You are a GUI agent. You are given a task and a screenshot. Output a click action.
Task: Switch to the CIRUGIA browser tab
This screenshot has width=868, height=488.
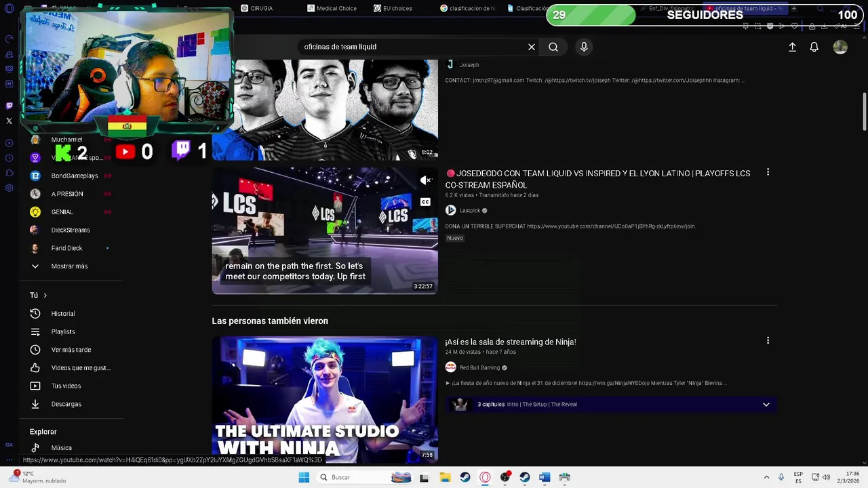(x=257, y=8)
